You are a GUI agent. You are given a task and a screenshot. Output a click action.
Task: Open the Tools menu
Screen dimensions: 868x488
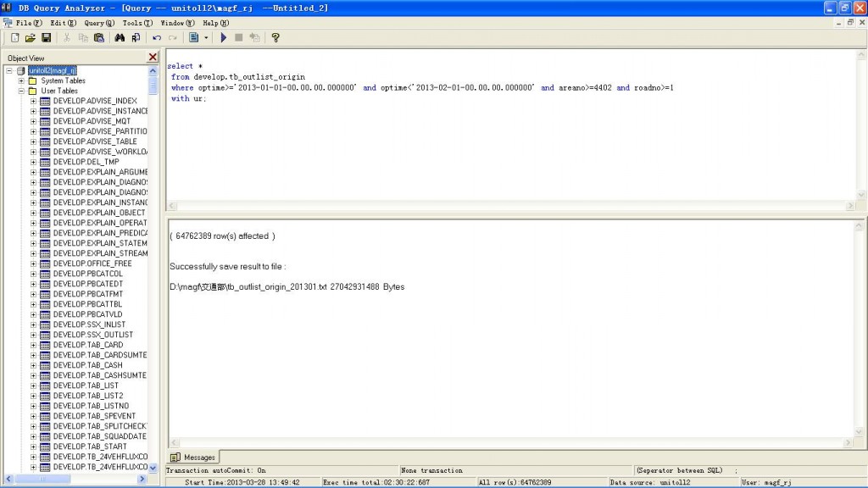click(137, 23)
